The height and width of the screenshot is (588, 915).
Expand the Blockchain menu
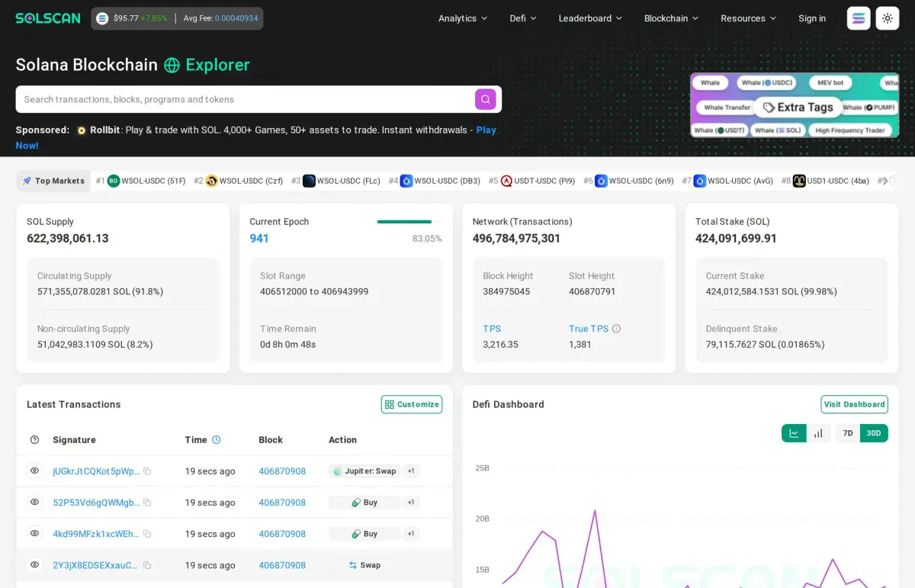click(x=671, y=18)
